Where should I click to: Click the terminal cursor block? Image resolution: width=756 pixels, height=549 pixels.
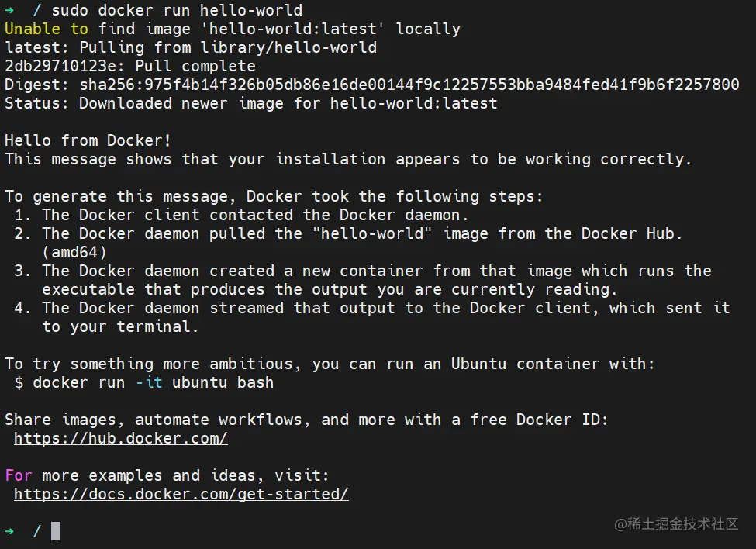coord(56,531)
